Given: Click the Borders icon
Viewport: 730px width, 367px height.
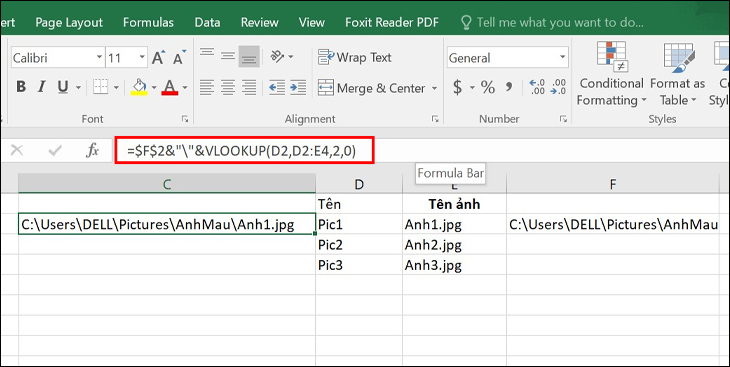Looking at the screenshot, I should pos(101,87).
